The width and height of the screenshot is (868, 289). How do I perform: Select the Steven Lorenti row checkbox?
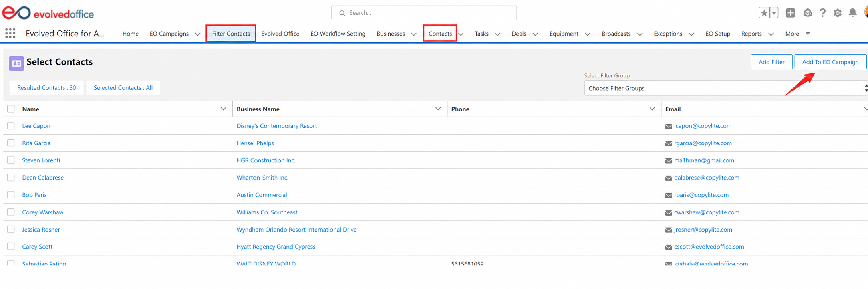[11, 160]
